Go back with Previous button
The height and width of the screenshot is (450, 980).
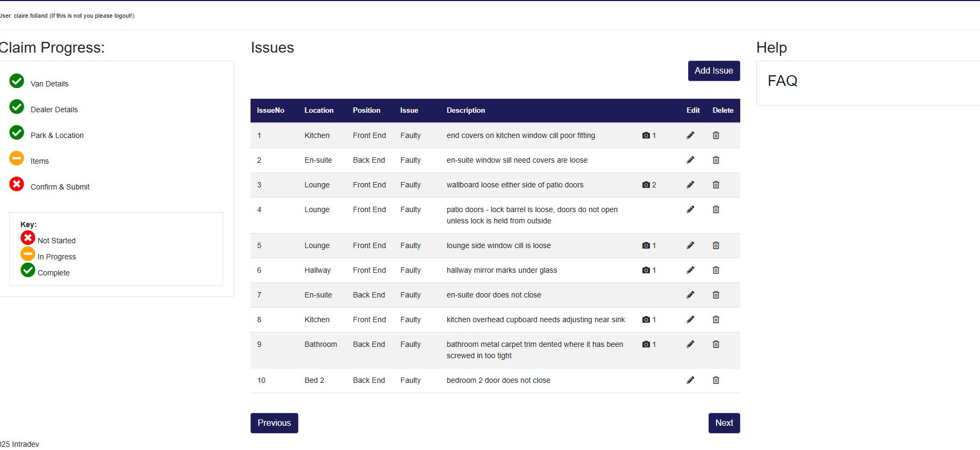(274, 423)
